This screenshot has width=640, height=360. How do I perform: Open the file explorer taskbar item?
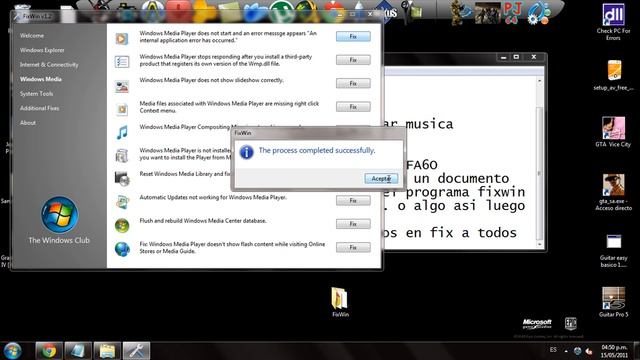click(107, 351)
